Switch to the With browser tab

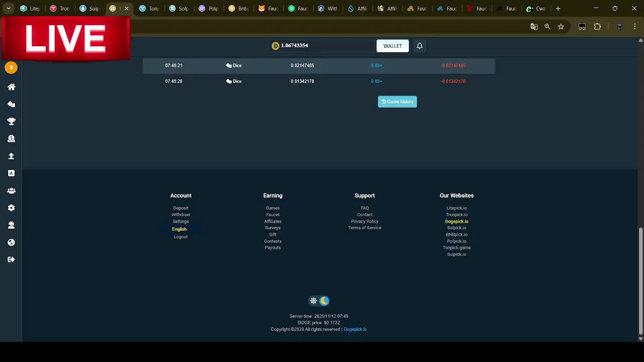[x=328, y=9]
